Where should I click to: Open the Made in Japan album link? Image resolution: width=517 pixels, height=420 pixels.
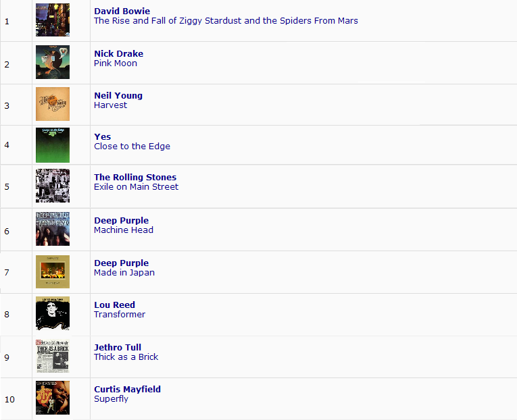click(124, 272)
